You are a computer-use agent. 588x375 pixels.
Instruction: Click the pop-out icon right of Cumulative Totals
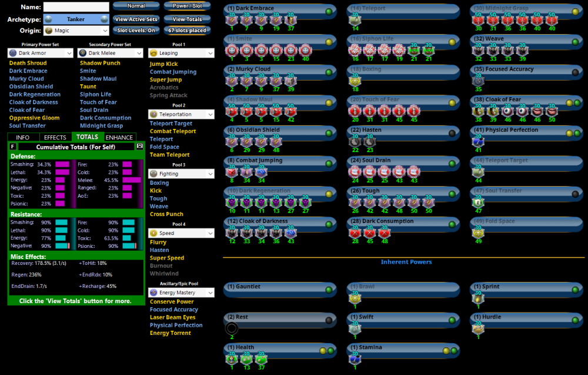click(x=139, y=146)
